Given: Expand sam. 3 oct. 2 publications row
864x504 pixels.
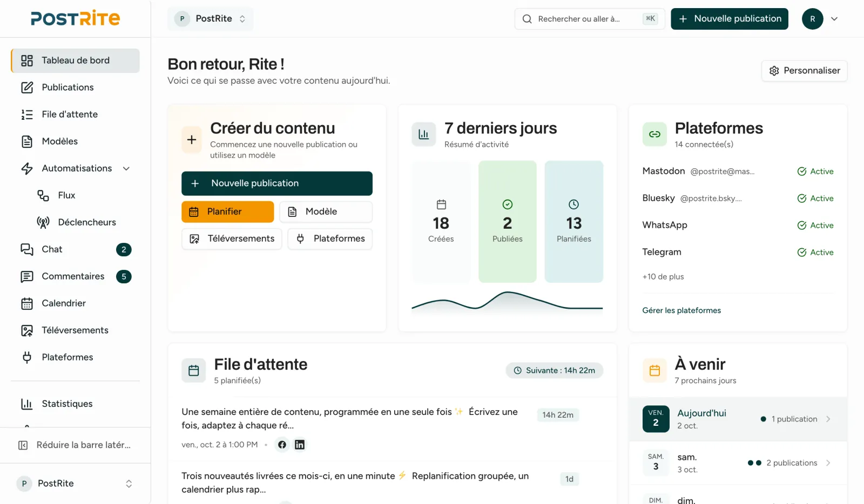Looking at the screenshot, I should click(x=738, y=463).
